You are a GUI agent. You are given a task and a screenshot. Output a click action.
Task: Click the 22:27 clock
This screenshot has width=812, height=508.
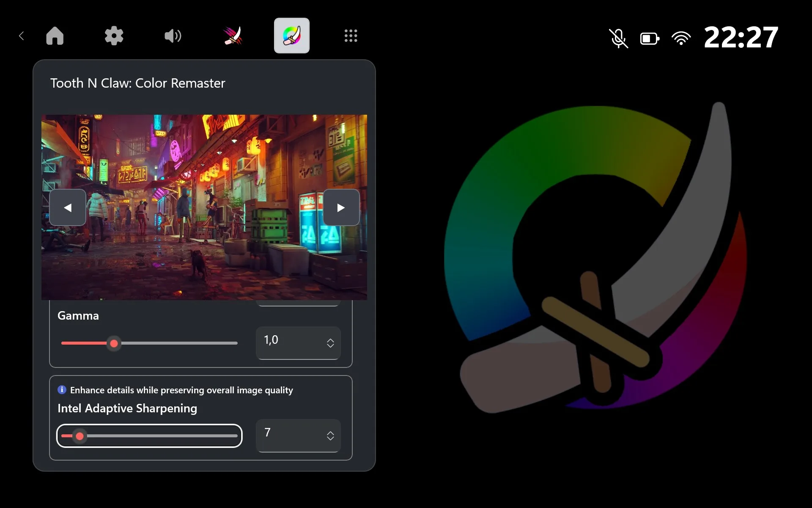click(x=741, y=37)
